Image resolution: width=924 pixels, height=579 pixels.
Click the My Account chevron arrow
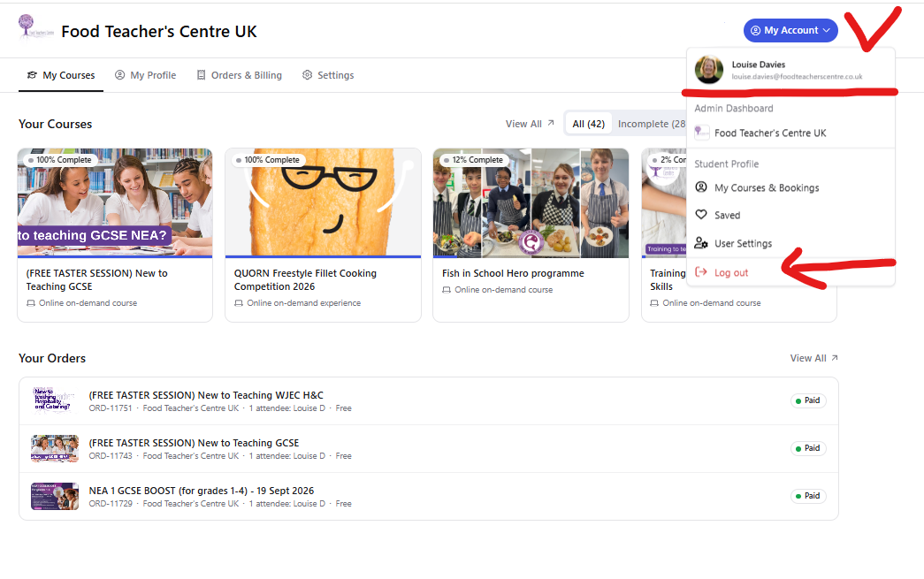[826, 30]
